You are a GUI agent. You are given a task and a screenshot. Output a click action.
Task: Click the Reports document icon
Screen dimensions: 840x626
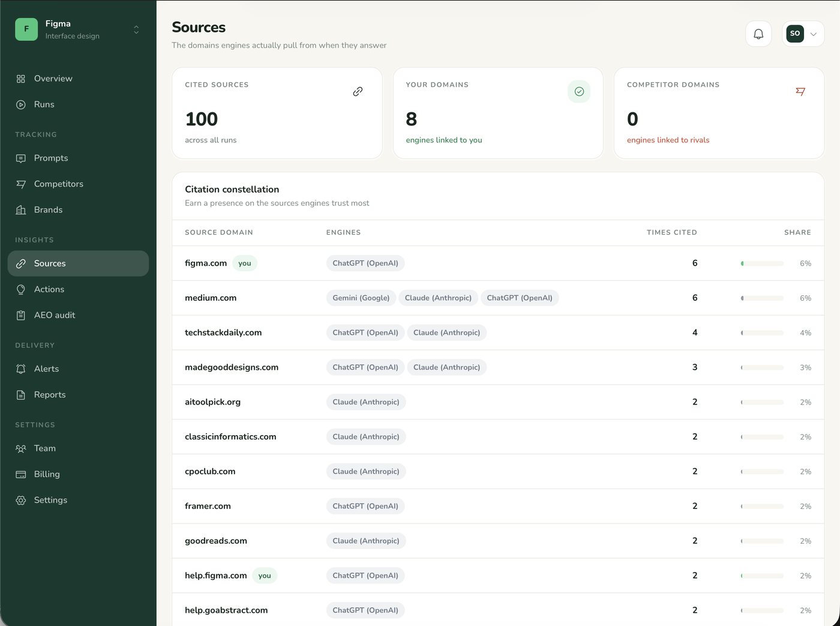pyautogui.click(x=21, y=395)
